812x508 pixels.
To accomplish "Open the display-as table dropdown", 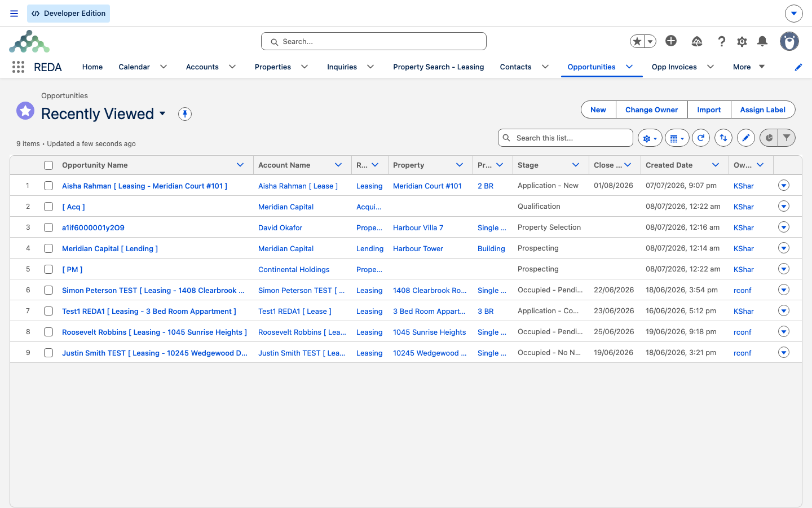I will pos(677,138).
